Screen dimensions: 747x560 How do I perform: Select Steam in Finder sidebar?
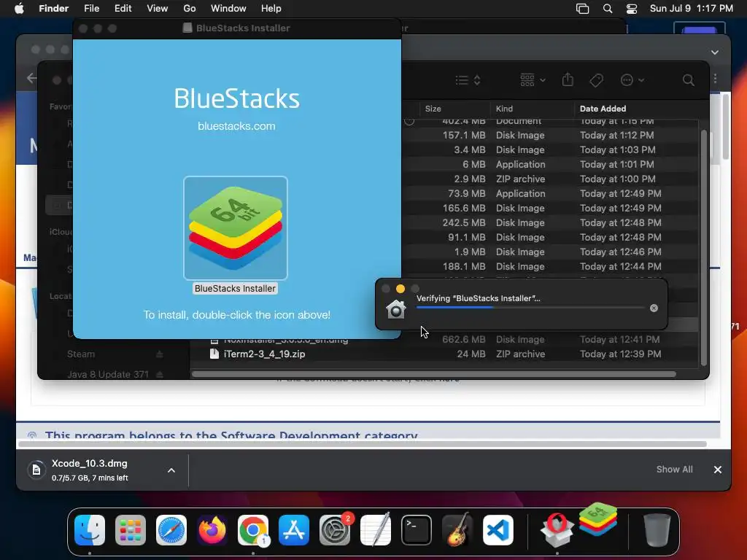click(x=81, y=354)
